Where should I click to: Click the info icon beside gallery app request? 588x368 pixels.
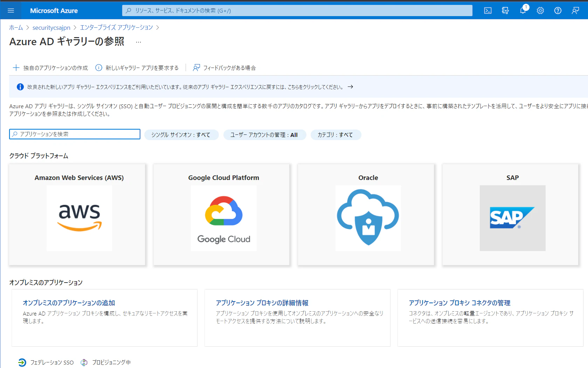[x=99, y=68]
